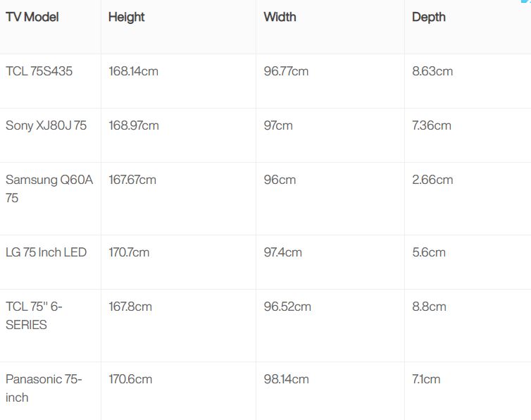This screenshot has width=531, height=420.
Task: Select the Depth column header
Action: coord(429,18)
